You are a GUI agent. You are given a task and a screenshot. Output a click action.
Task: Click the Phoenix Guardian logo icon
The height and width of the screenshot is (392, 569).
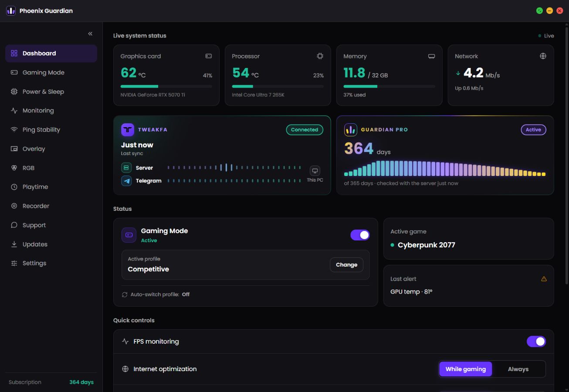click(x=11, y=11)
